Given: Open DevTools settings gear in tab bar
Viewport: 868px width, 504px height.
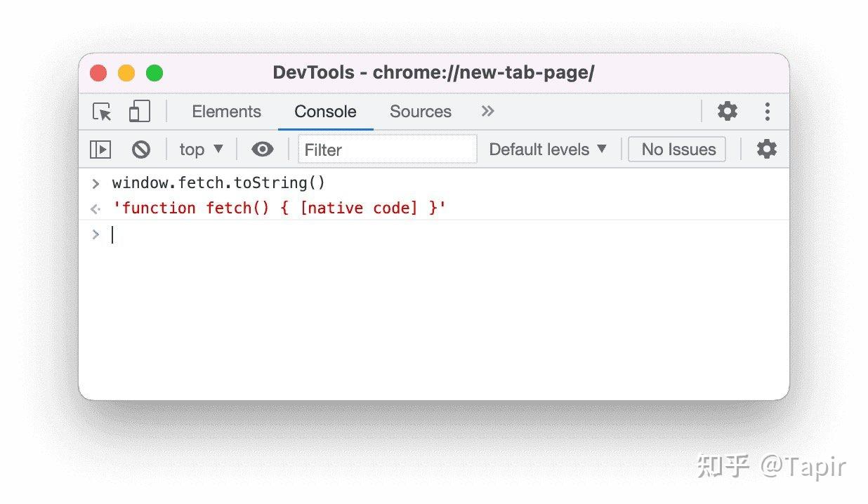Looking at the screenshot, I should click(x=727, y=111).
